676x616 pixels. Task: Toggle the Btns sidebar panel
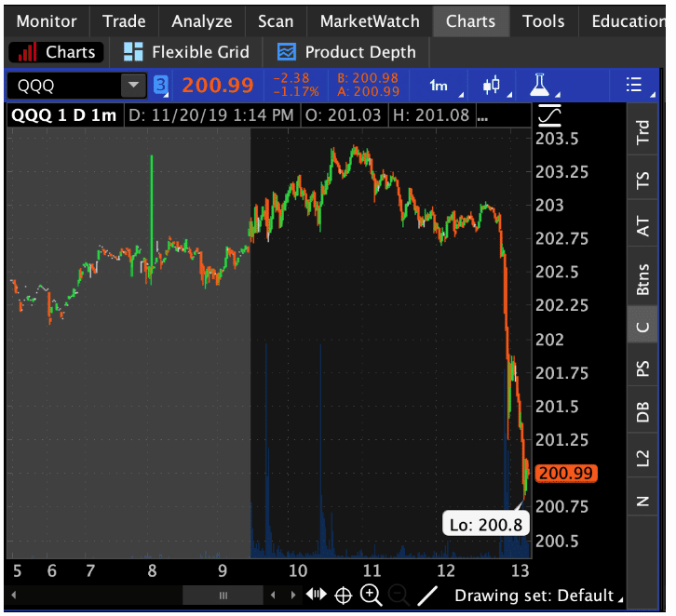click(642, 279)
